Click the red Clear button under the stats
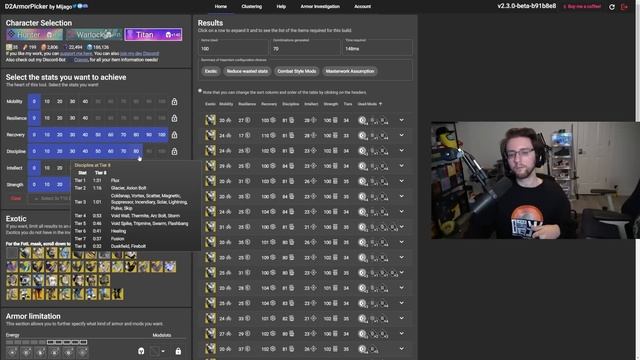The image size is (640, 360). point(16,198)
